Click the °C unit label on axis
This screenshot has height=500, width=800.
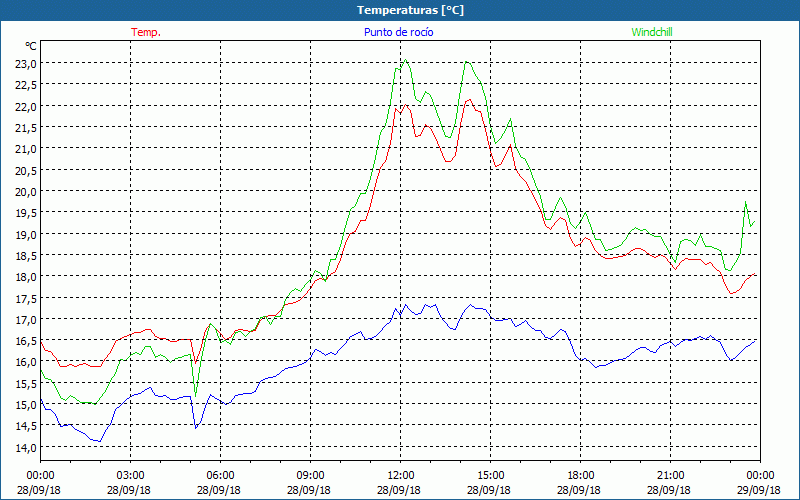(x=31, y=46)
